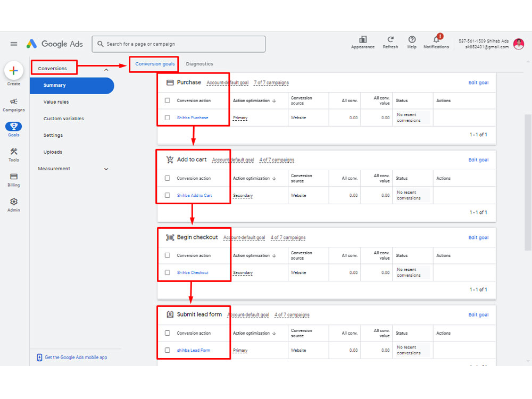Click Account-default goal label for Begin checkout
Image resolution: width=532 pixels, height=399 pixels.
tap(244, 237)
